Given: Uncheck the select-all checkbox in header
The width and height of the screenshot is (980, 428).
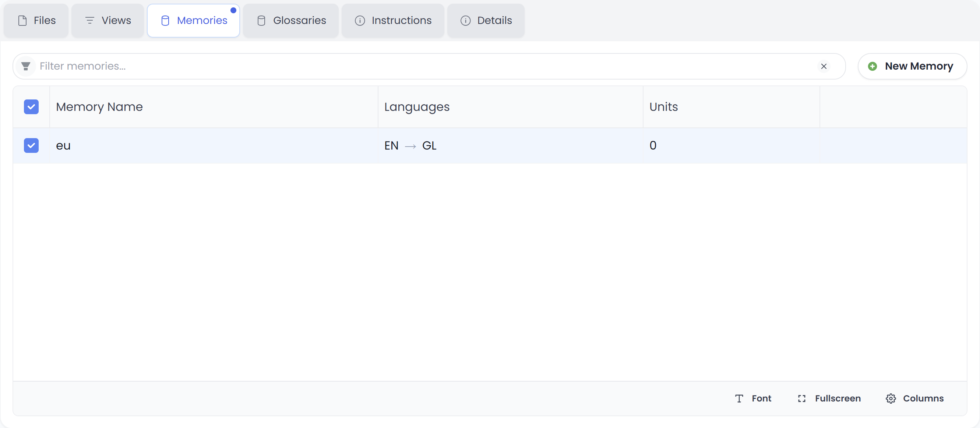Looking at the screenshot, I should 31,107.
